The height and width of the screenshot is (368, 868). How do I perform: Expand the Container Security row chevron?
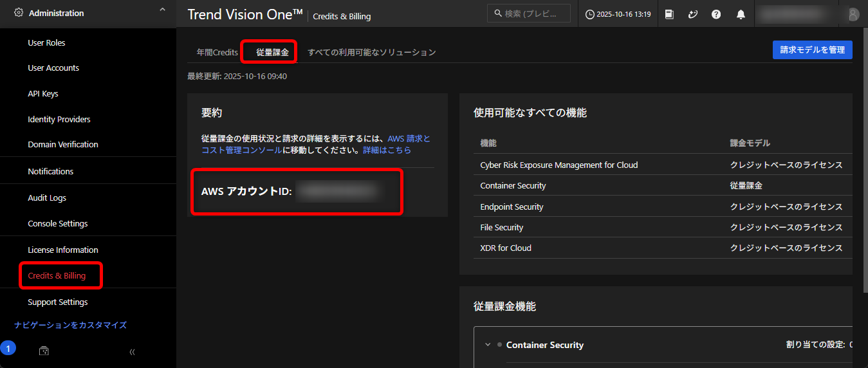(x=488, y=345)
